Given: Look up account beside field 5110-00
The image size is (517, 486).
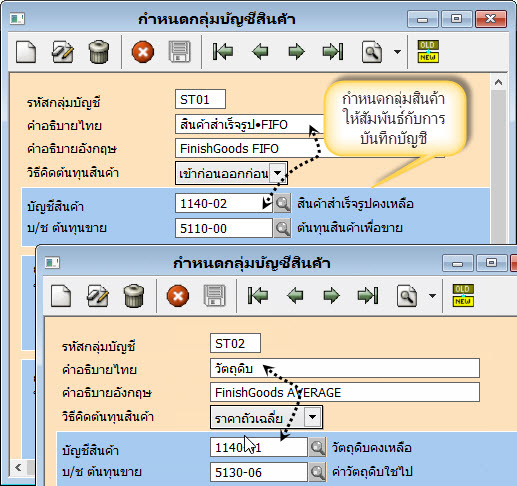Looking at the screenshot, I should [x=282, y=228].
